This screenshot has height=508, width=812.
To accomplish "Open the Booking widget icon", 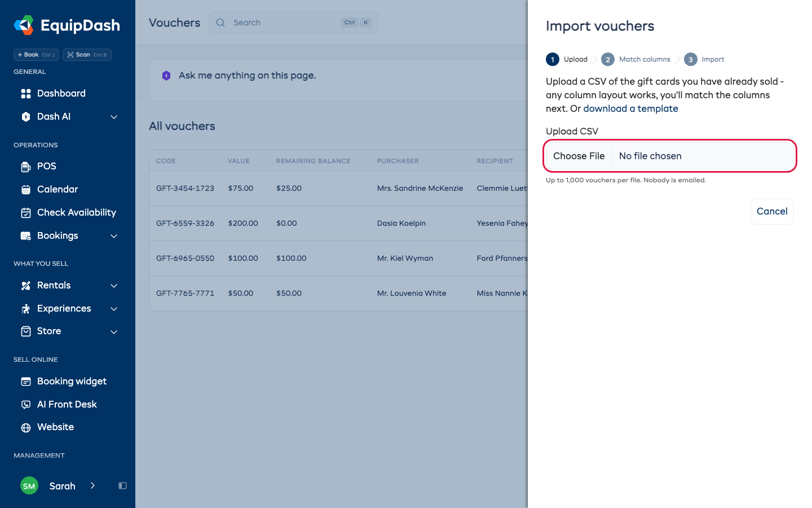I will 26,382.
